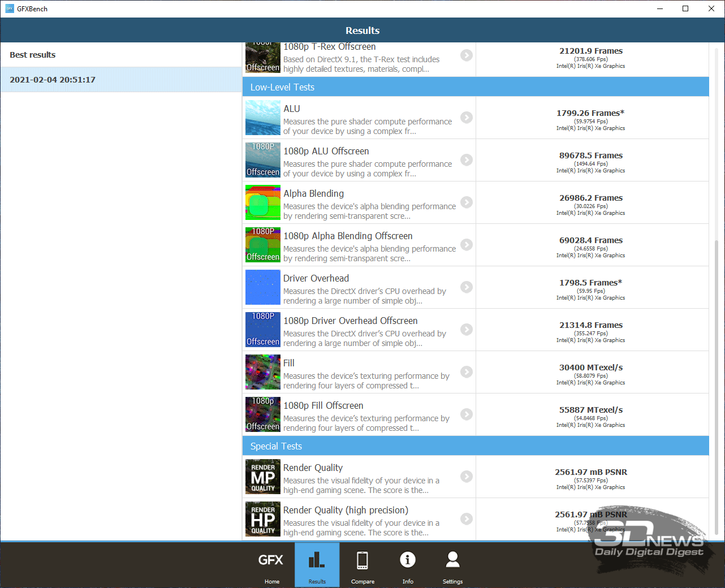Select the 2021-02-04 20:51:17 result entry
This screenshot has height=588, width=725.
click(121, 80)
